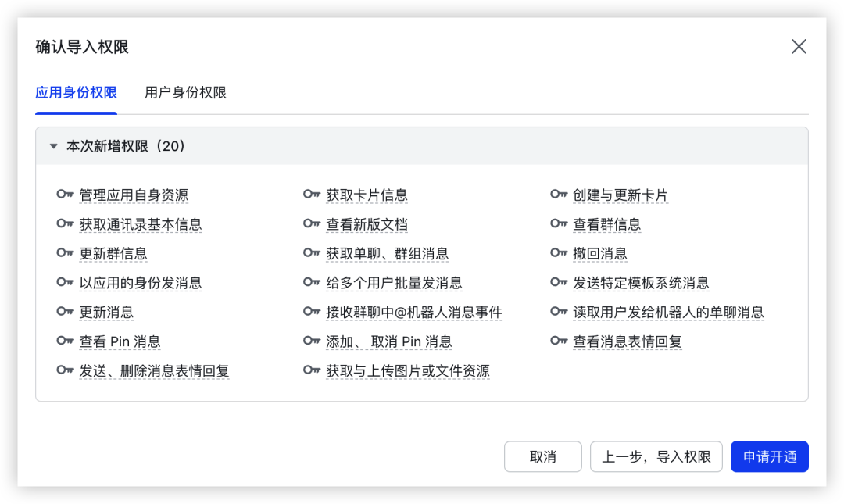This screenshot has height=504, width=844.
Task: Click 以应用的身份发消息 permission text
Action: coord(141,283)
